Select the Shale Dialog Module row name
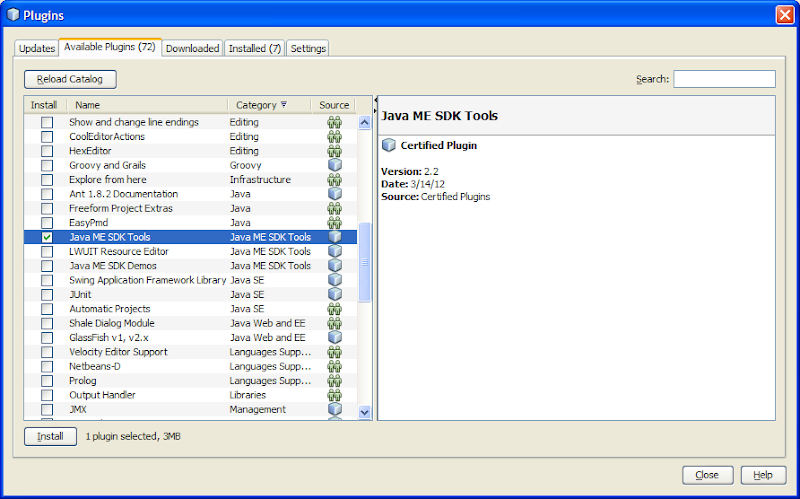Viewport: 800px width, 499px height. coord(112,323)
